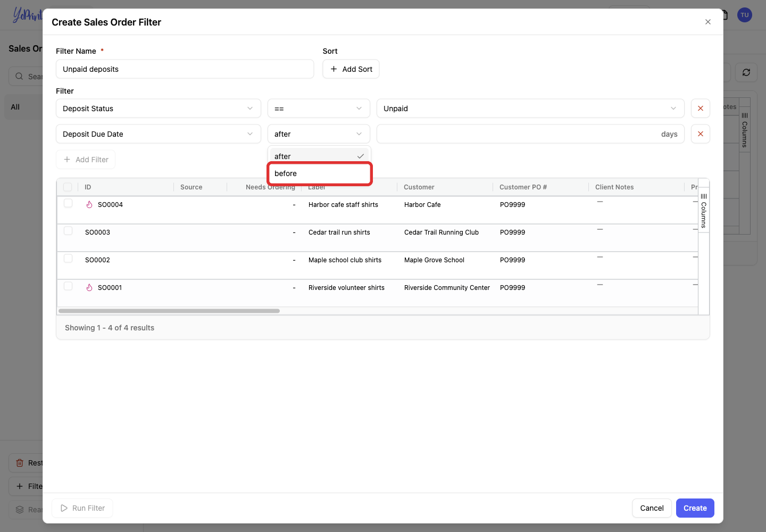
Task: Cancel the filter creation
Action: [x=652, y=508]
